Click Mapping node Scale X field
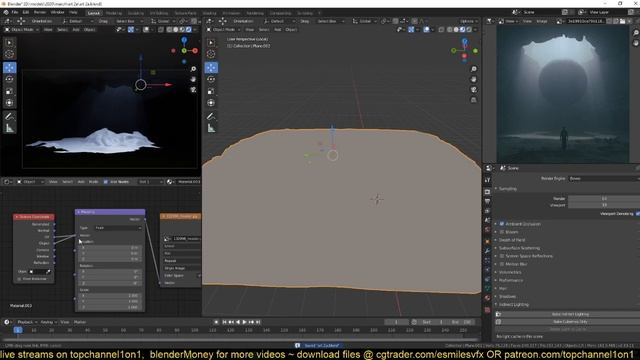This screenshot has height=360, width=640. coord(110,296)
